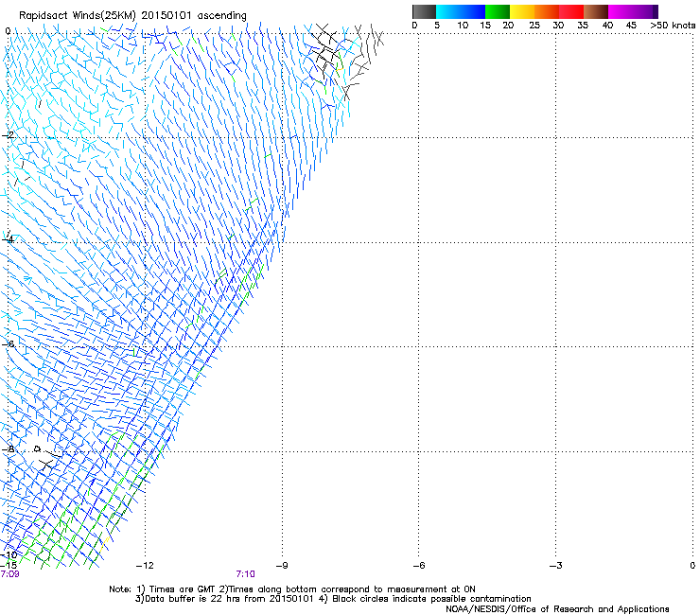This screenshot has width=700, height=615.
Task: Click the red 30-35 knots color segment
Action: (571, 11)
